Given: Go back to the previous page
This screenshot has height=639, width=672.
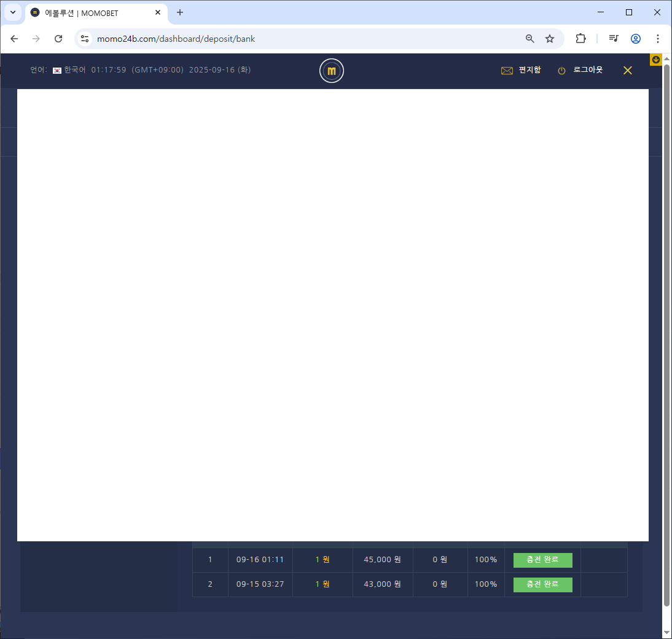Looking at the screenshot, I should 15,39.
